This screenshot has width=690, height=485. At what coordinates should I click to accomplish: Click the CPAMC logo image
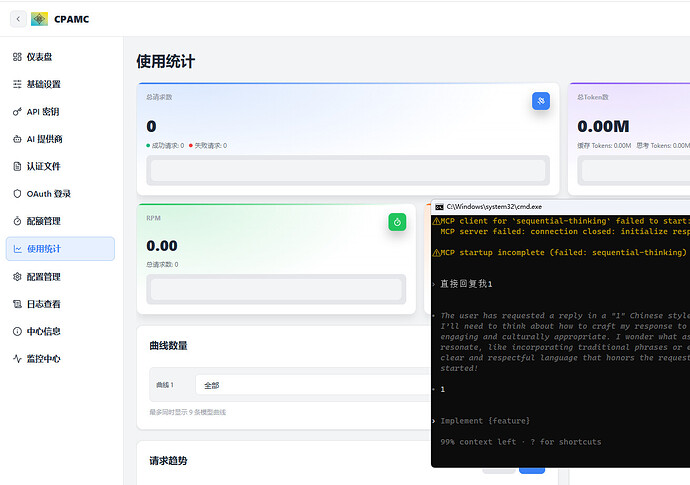coord(39,19)
